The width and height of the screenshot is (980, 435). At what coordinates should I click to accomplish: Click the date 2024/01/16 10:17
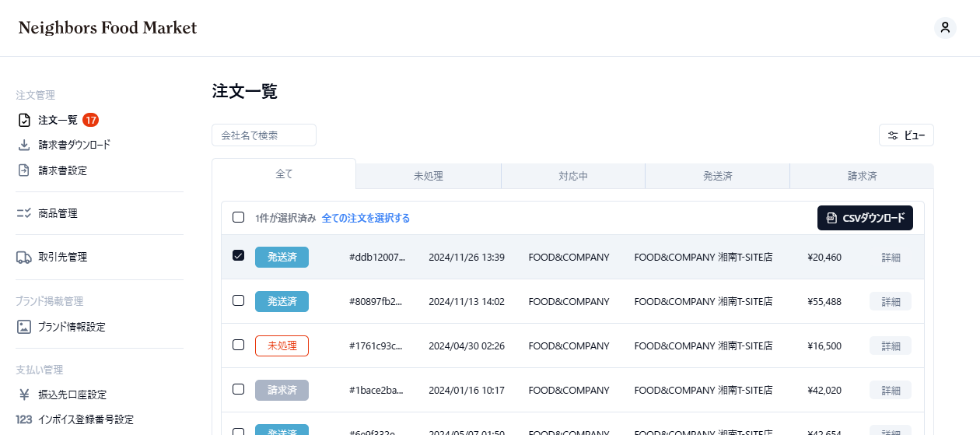467,390
